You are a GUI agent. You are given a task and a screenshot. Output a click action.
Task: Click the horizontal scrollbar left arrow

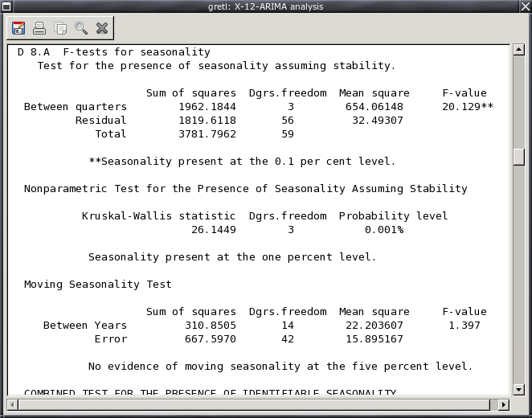point(12,404)
